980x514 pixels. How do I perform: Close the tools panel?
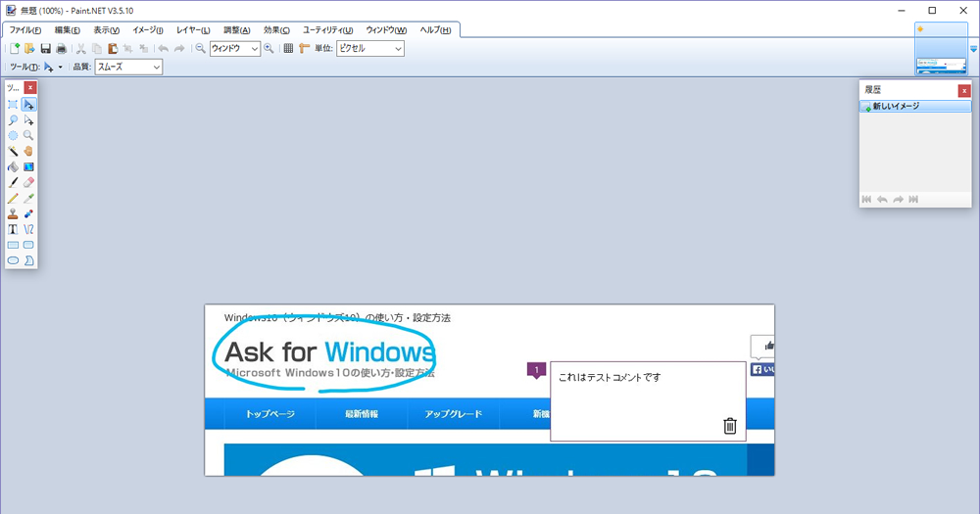[x=30, y=88]
